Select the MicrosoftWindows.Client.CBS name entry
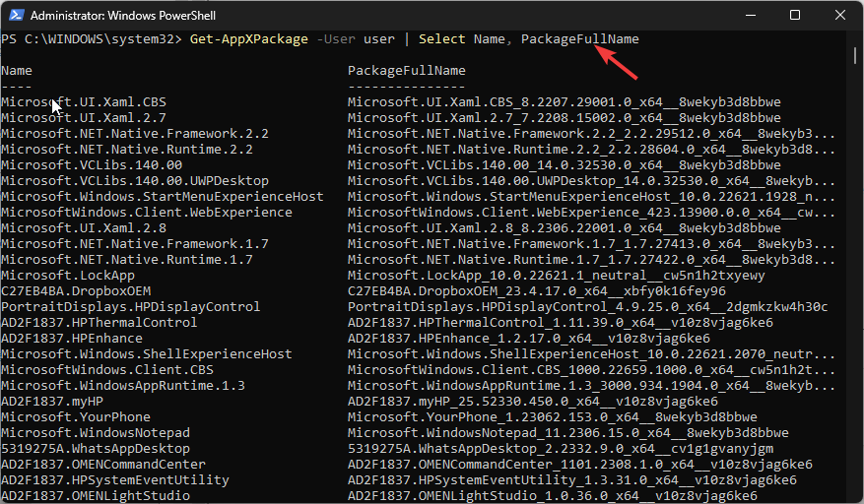The width and height of the screenshot is (864, 504). tap(107, 369)
